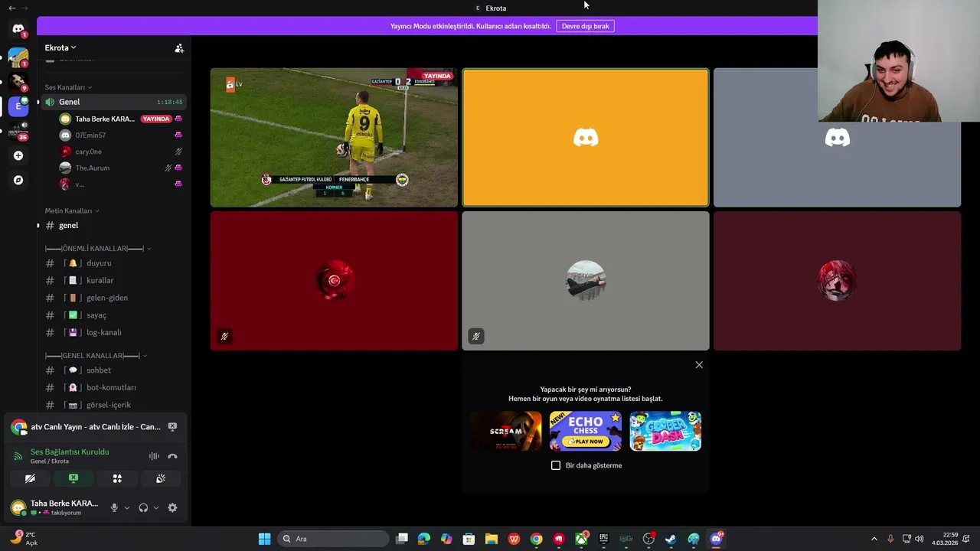The width and height of the screenshot is (980, 551).
Task: Launch the Scream activity thumbnail
Action: click(x=505, y=431)
